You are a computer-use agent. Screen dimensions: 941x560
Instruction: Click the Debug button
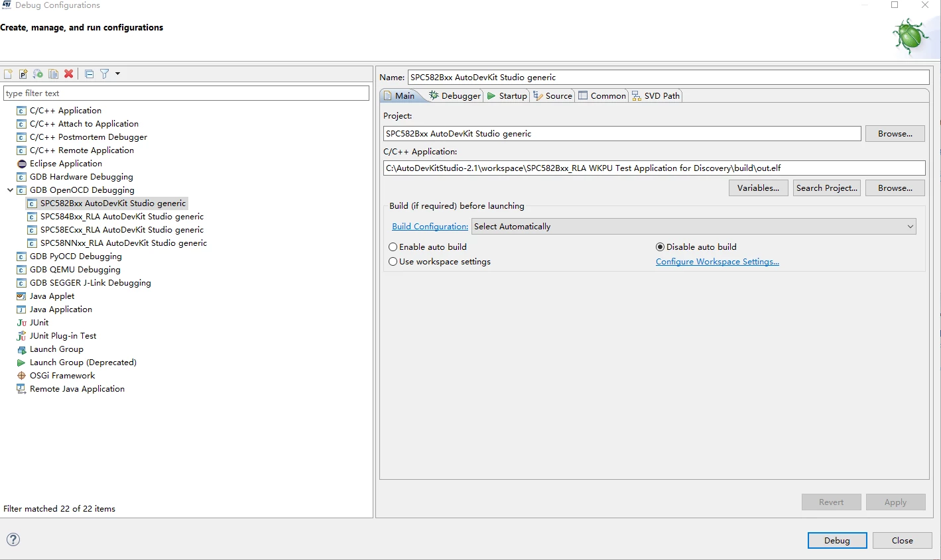pos(838,541)
